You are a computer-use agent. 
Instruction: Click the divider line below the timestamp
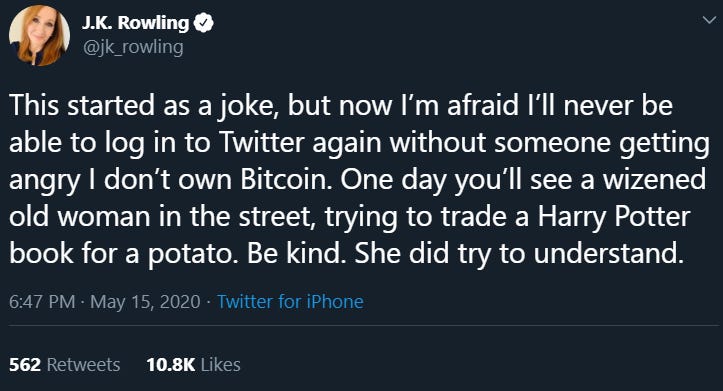pyautogui.click(x=362, y=326)
